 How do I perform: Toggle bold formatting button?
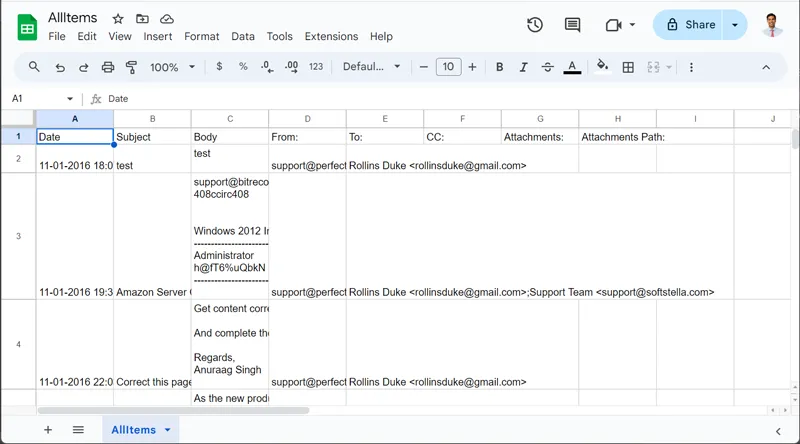500,67
